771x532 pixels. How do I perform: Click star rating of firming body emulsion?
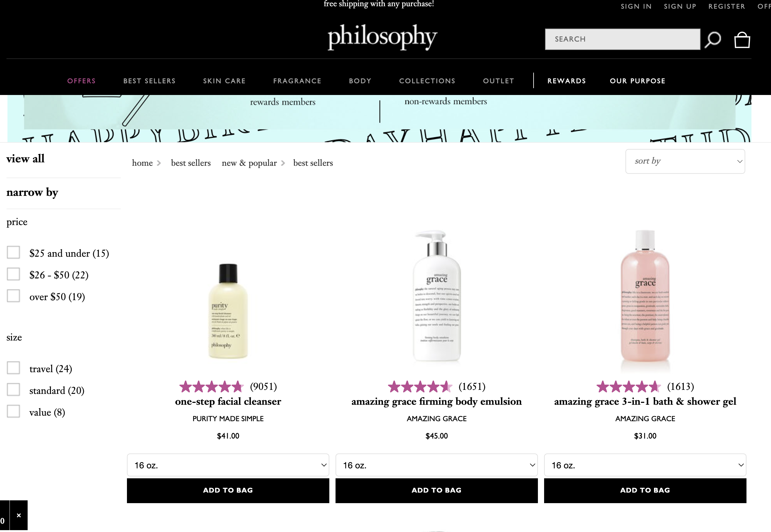420,387
